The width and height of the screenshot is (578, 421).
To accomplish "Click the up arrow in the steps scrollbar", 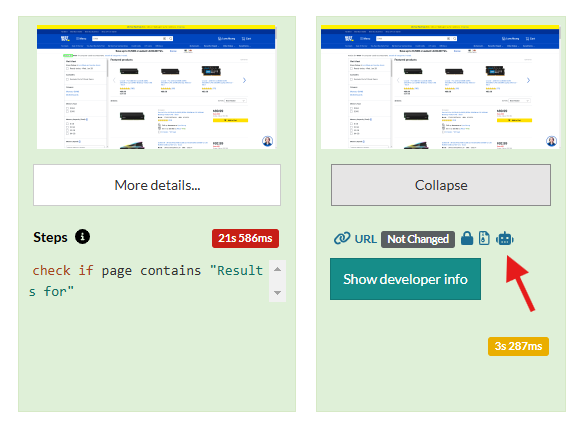I will tap(278, 269).
